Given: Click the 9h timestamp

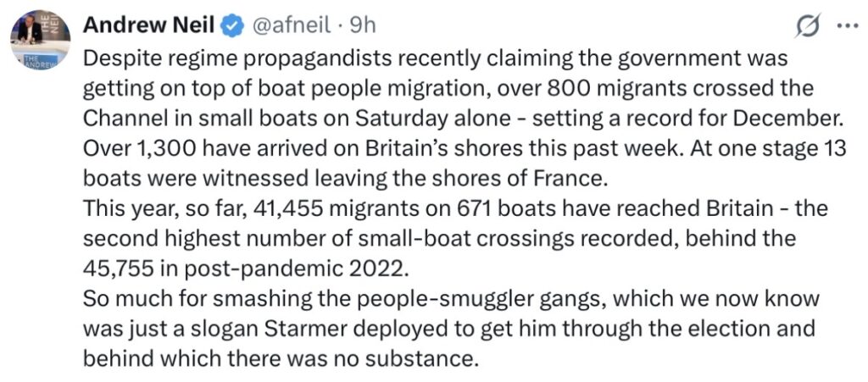Looking at the screenshot, I should (363, 26).
